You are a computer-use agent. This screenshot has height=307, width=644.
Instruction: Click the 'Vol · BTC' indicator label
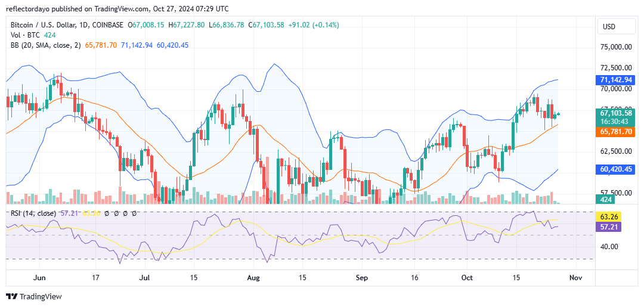pyautogui.click(x=24, y=35)
